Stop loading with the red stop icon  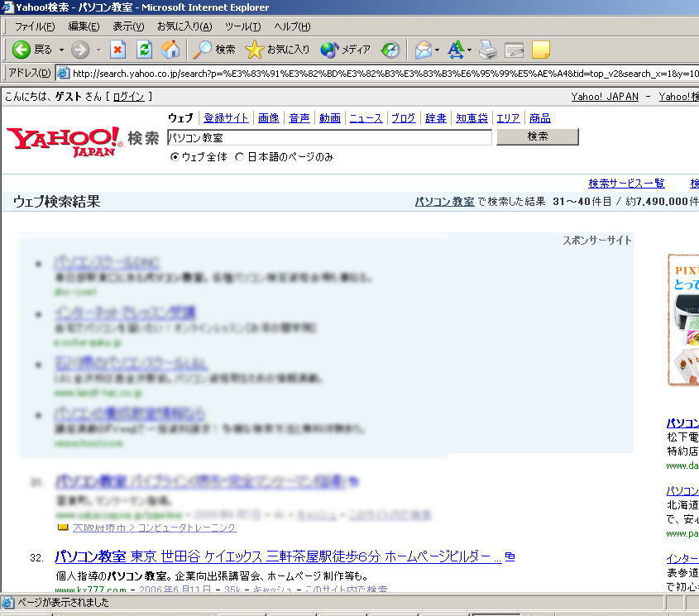[x=118, y=50]
